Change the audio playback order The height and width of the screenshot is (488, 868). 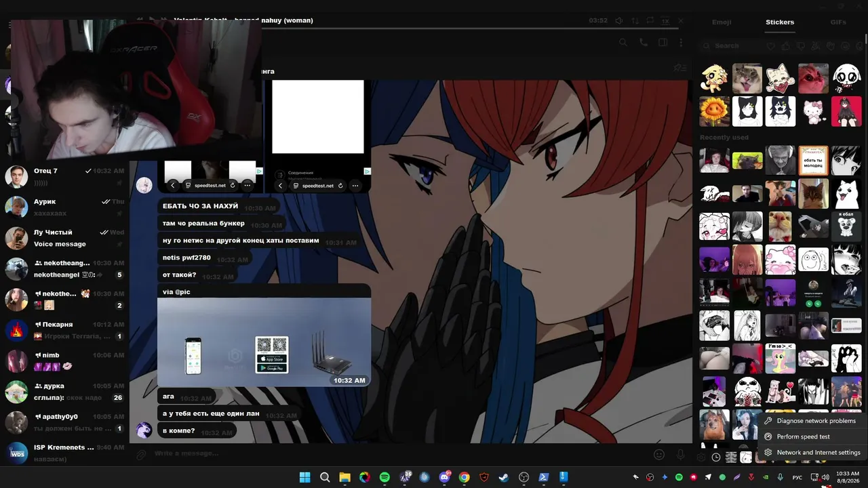click(635, 20)
